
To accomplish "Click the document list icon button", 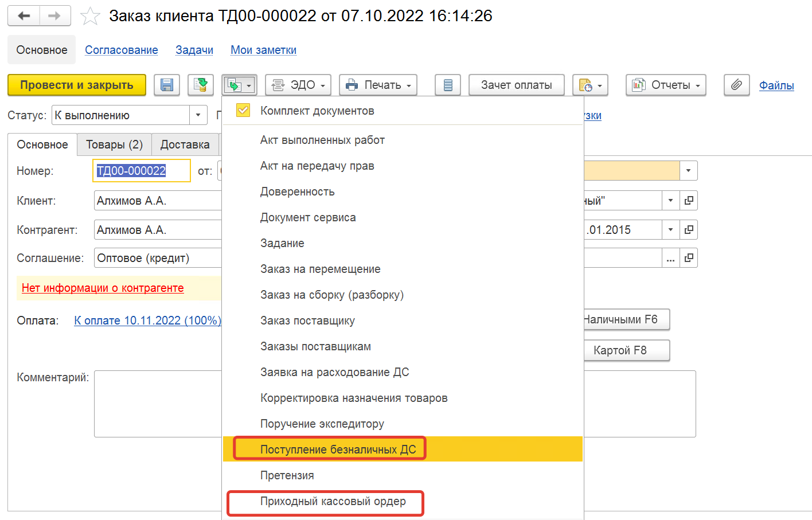I will 448,85.
